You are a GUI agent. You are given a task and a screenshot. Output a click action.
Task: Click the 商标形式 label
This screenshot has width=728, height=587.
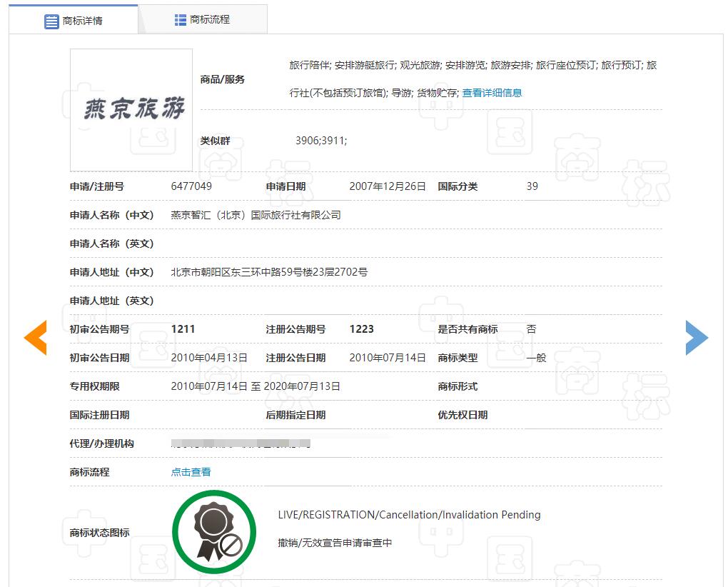pyautogui.click(x=457, y=386)
